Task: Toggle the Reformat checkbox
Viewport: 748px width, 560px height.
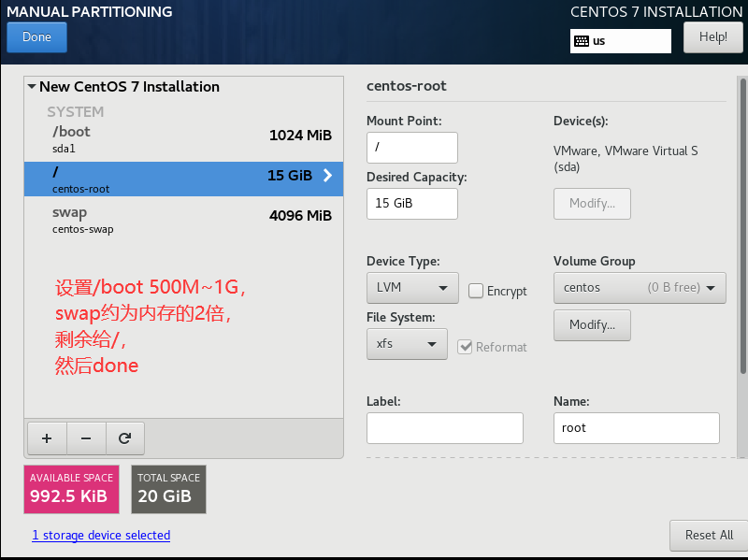Action: pos(465,347)
